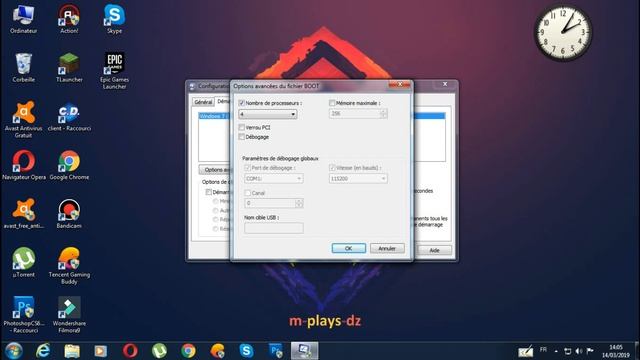The image size is (640, 360).
Task: Toggle the Canal checkbox
Action: (247, 193)
